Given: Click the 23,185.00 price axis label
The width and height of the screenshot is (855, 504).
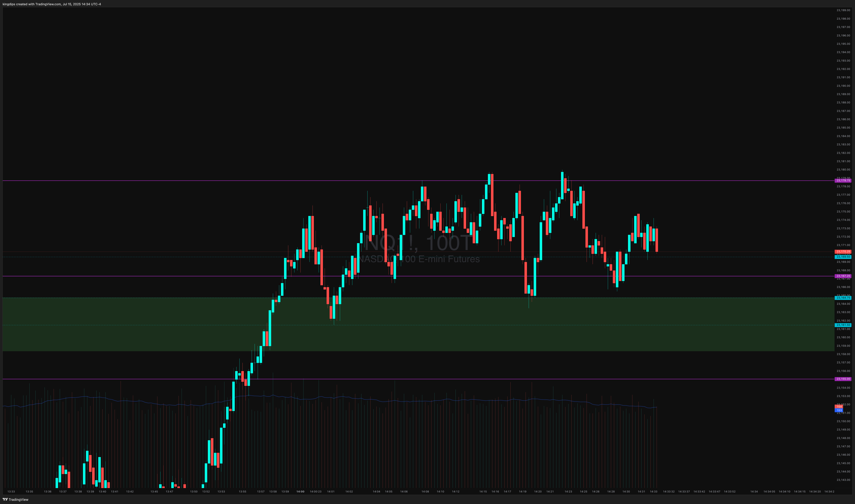Looking at the screenshot, I should coord(843,128).
